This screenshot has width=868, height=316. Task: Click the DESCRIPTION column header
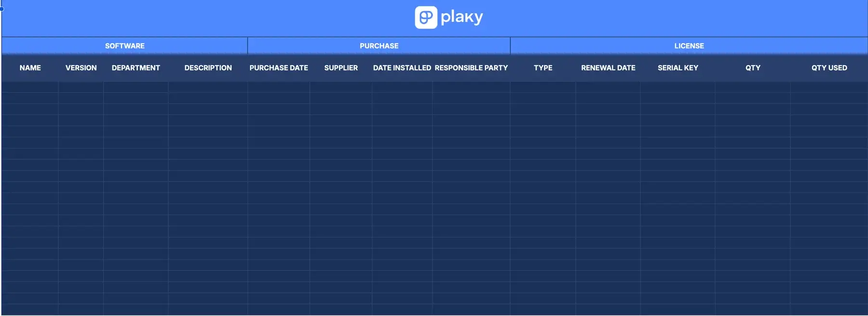click(x=208, y=68)
